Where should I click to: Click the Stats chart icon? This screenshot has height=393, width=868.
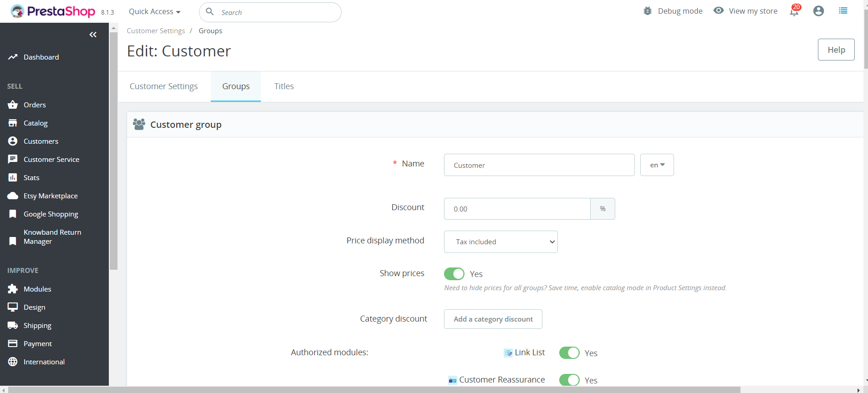point(13,177)
